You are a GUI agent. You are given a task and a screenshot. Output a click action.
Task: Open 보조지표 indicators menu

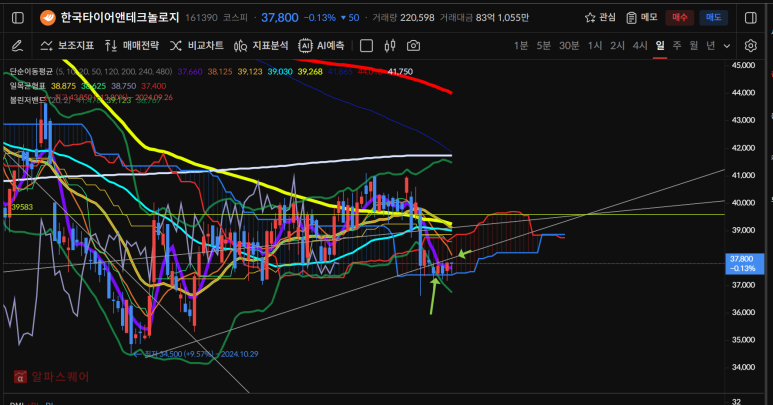tap(67, 46)
